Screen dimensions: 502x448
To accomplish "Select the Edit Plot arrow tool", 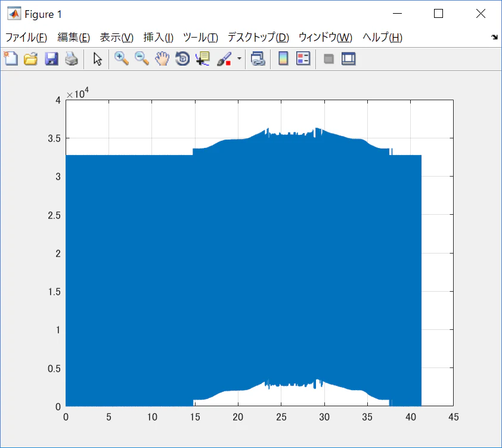I will [97, 59].
